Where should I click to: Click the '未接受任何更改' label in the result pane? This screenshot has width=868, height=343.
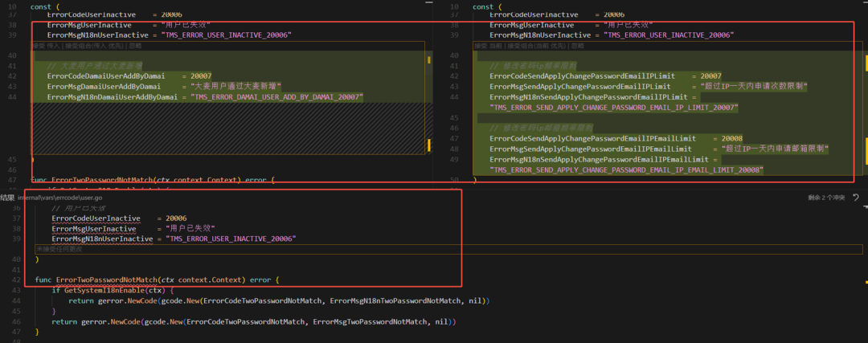59,249
